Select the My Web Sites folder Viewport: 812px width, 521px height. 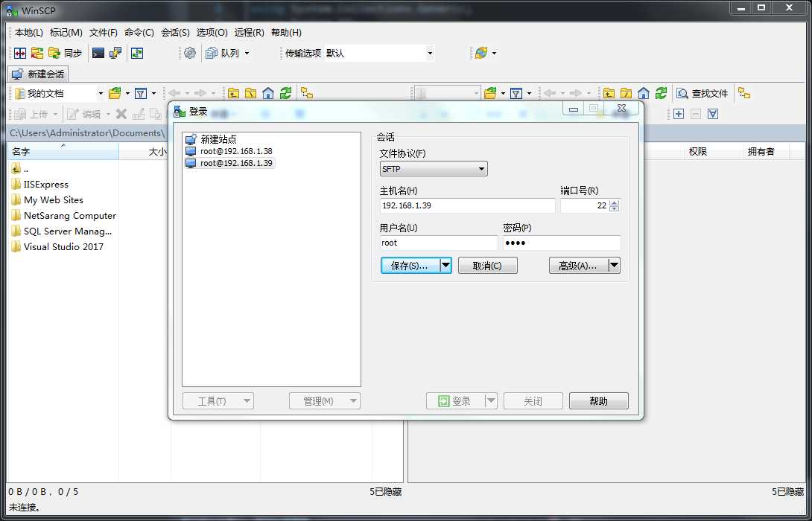click(x=47, y=199)
